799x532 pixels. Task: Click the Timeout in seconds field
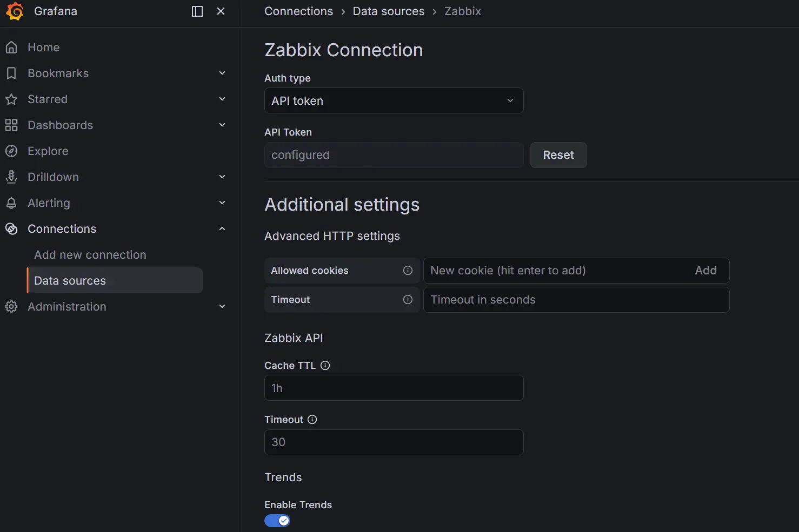coord(576,300)
